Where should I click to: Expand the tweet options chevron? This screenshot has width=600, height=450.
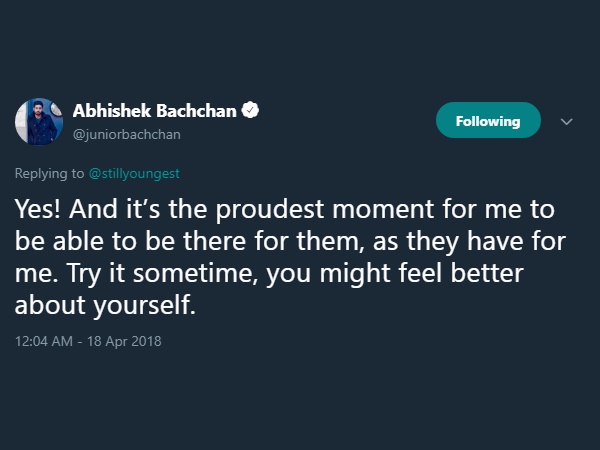[x=566, y=122]
